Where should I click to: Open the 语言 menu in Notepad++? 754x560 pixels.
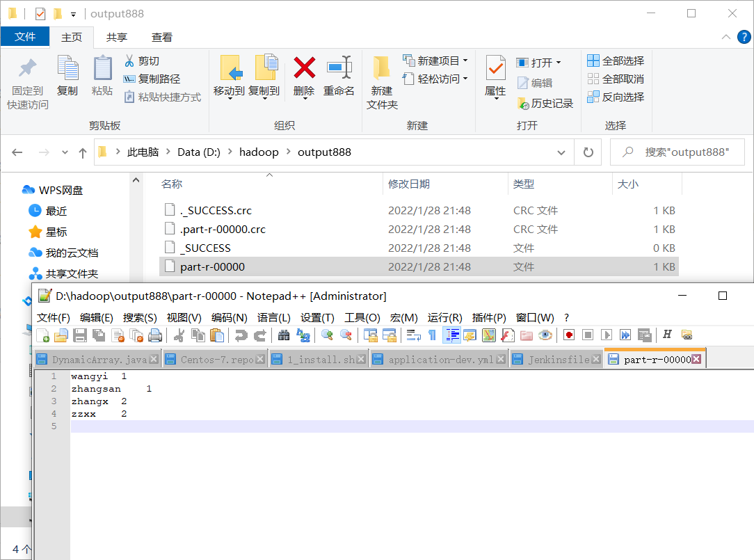click(x=273, y=317)
